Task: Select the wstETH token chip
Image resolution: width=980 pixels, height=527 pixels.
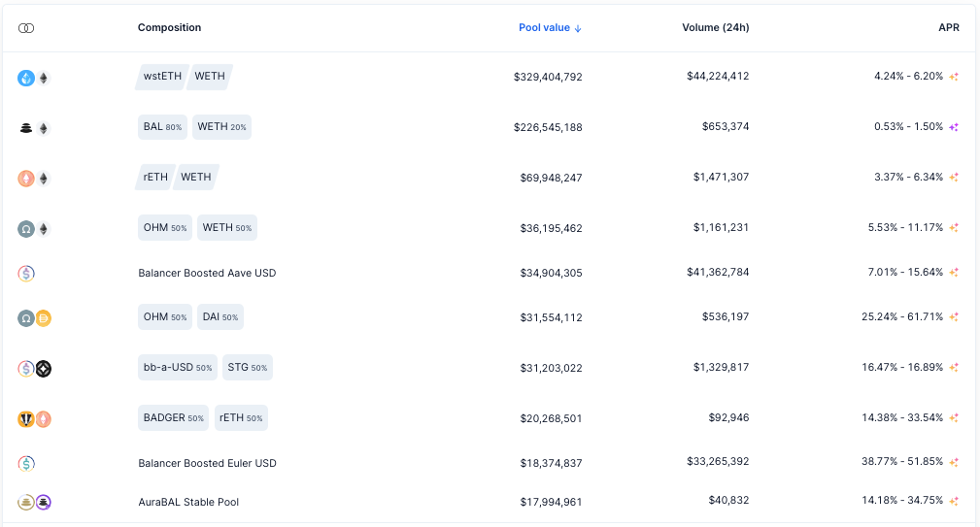Action: tap(162, 77)
